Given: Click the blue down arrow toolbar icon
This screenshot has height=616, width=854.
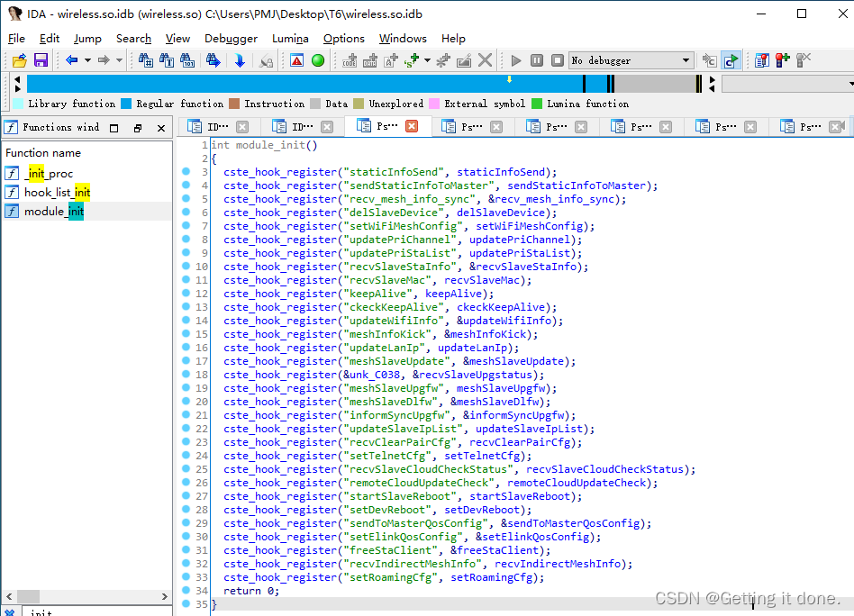Looking at the screenshot, I should pyautogui.click(x=240, y=60).
